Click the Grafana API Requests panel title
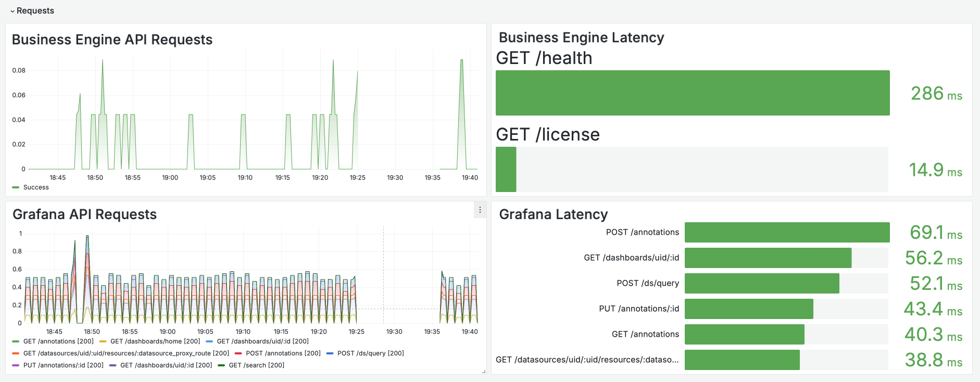Screen dimensions: 980x382 tap(84, 214)
